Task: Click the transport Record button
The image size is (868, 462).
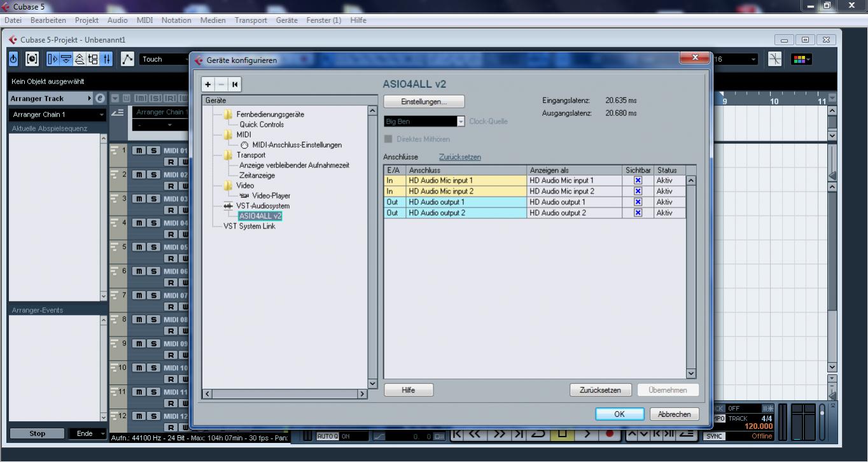Action: 609,435
